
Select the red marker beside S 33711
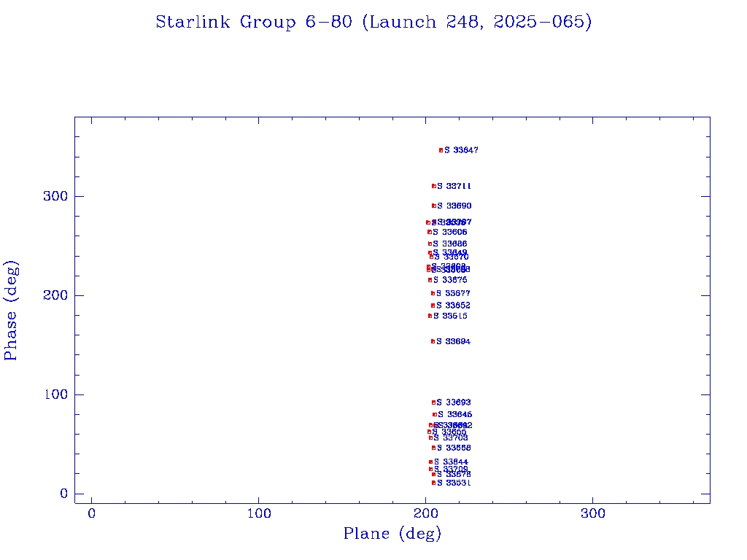434,186
